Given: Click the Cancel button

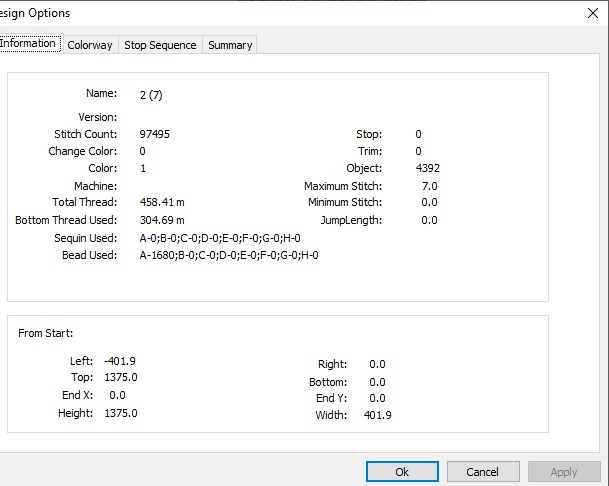Looking at the screenshot, I should point(483,472).
